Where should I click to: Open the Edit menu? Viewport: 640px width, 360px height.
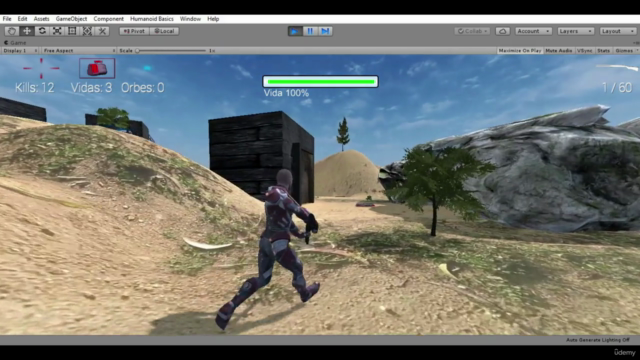point(22,19)
